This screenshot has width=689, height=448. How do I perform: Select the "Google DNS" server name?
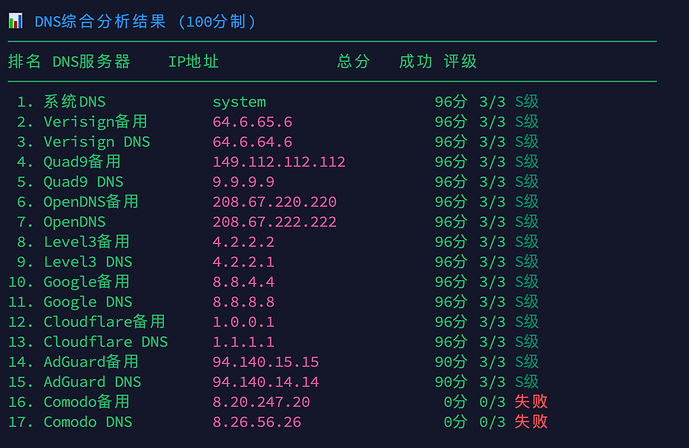click(88, 303)
